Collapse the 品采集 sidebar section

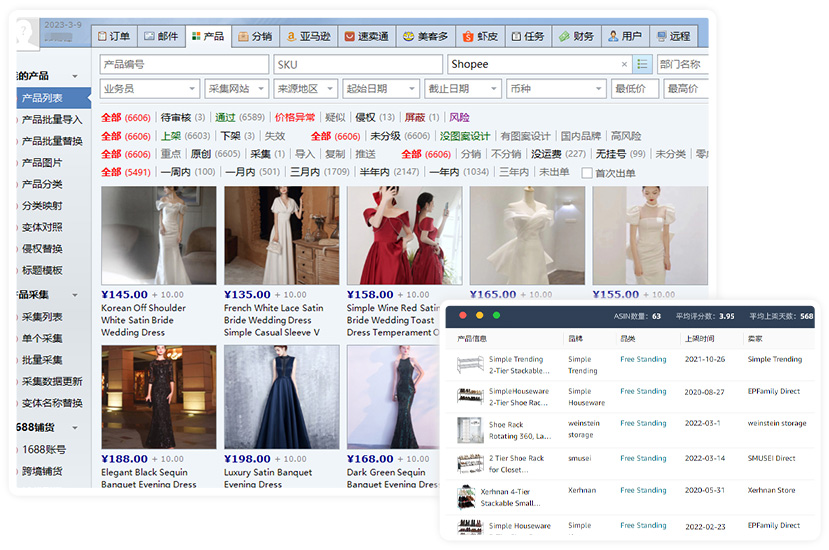75,295
